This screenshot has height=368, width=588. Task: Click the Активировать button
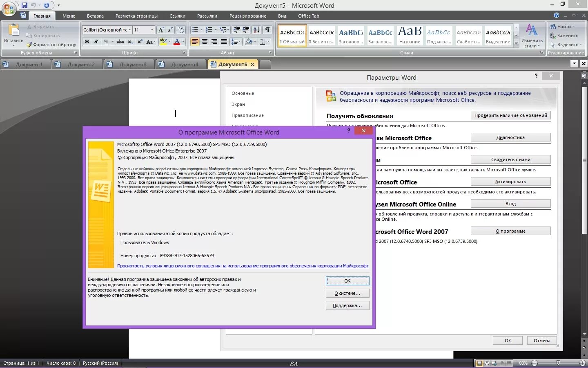click(x=511, y=182)
